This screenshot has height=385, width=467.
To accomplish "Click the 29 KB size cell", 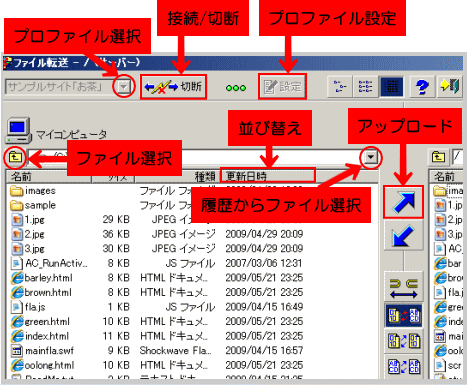I will tap(116, 220).
